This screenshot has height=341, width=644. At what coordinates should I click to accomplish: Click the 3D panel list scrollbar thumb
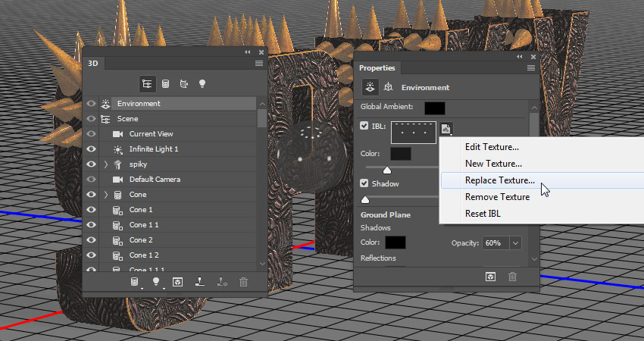(x=262, y=118)
